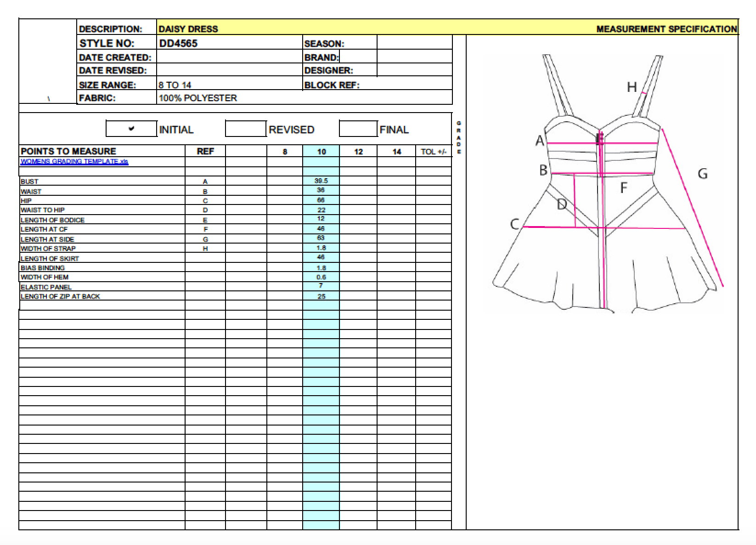Check the FINAL checkbox
756x545 pixels.
[x=359, y=129]
